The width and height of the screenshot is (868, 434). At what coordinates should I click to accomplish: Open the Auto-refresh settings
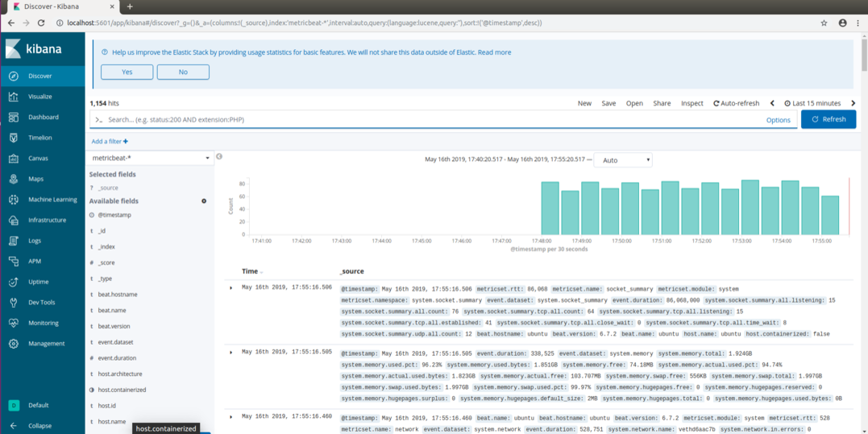coord(737,103)
